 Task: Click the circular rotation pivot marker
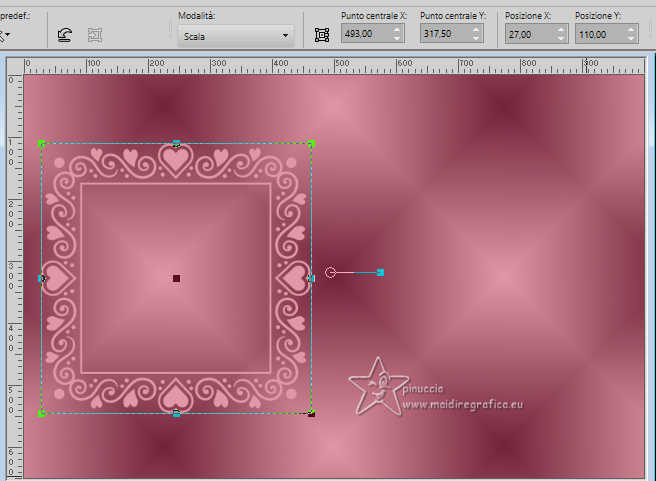pyautogui.click(x=331, y=273)
